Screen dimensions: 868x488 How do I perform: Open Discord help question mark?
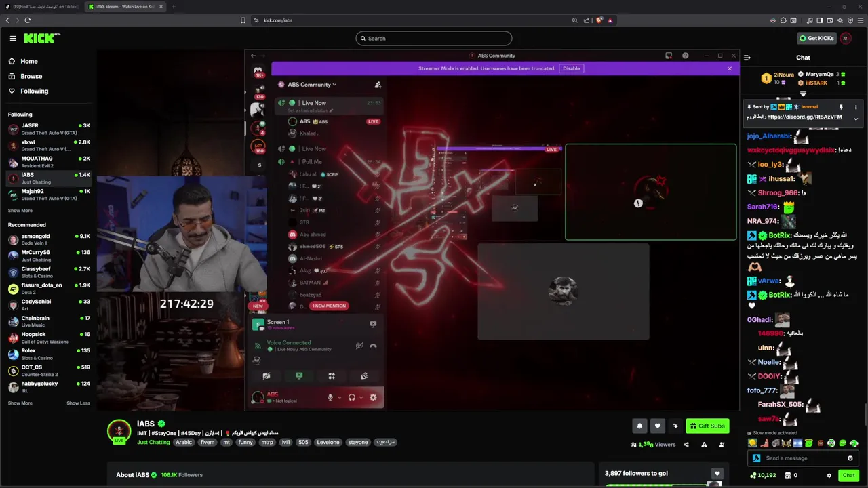(685, 56)
